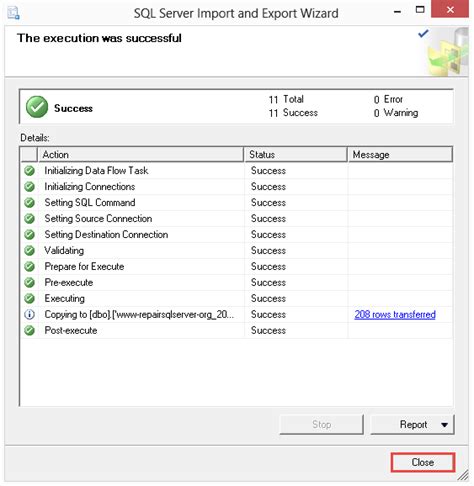
Task: Click Success status of the Validating row
Action: pyautogui.click(x=268, y=251)
